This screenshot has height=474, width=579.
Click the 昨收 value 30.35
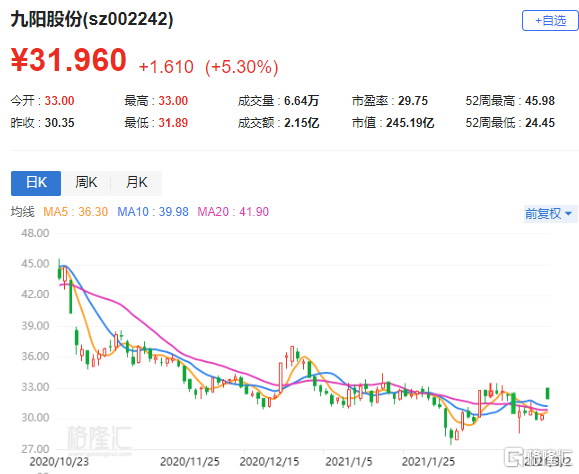click(x=59, y=123)
